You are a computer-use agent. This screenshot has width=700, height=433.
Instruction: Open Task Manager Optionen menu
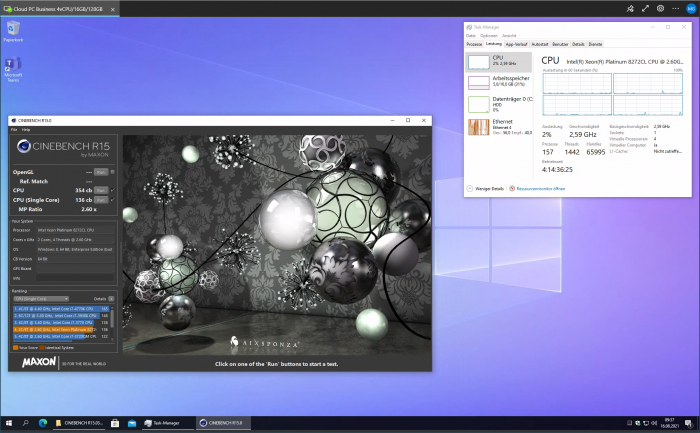coord(488,36)
